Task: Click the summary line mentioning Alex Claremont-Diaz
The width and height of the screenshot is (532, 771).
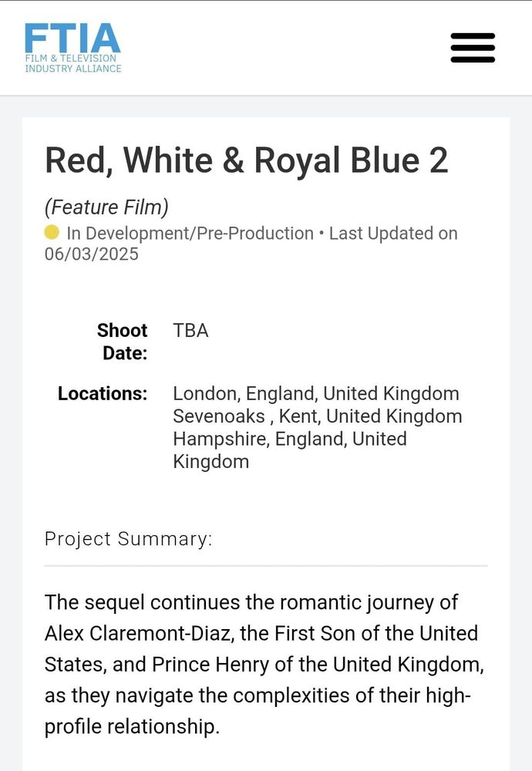Action: point(261,633)
